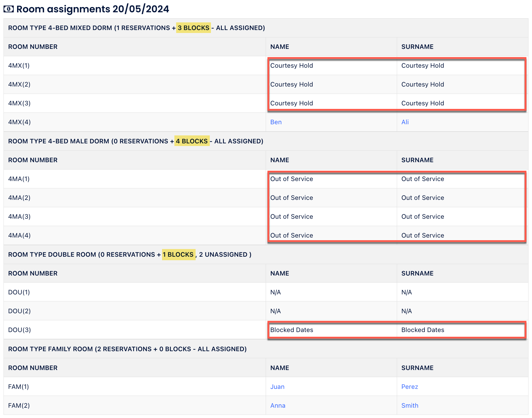Click the ROOM NUMBER column header
The image size is (532, 418).
(x=33, y=47)
